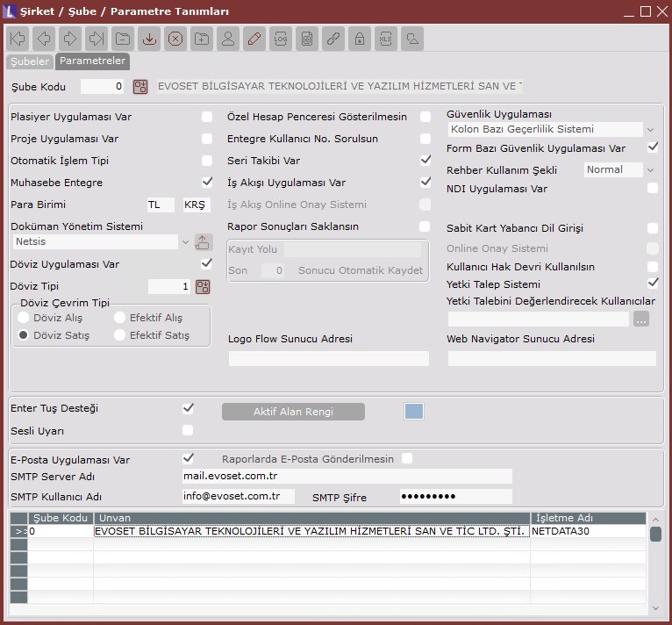Click the folder with plus icon
The image size is (672, 625).
click(x=202, y=39)
